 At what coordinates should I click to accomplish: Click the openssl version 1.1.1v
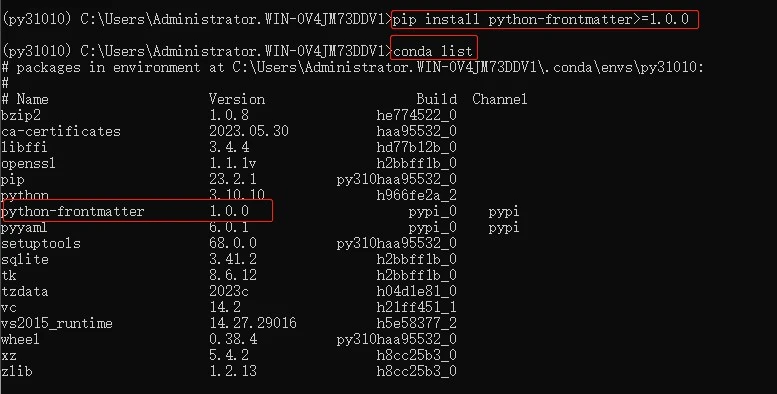[x=232, y=163]
